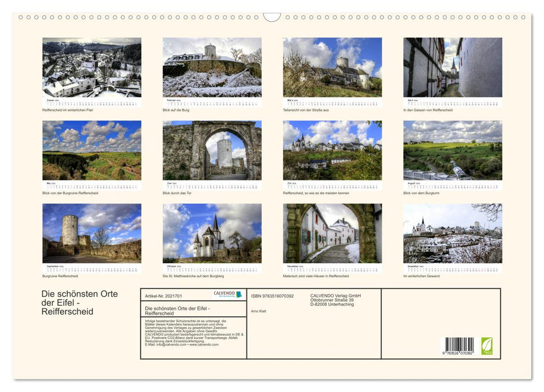This screenshot has height=392, width=544.
Task: Select the Blick von dem Burgturm photo
Action: click(x=452, y=151)
